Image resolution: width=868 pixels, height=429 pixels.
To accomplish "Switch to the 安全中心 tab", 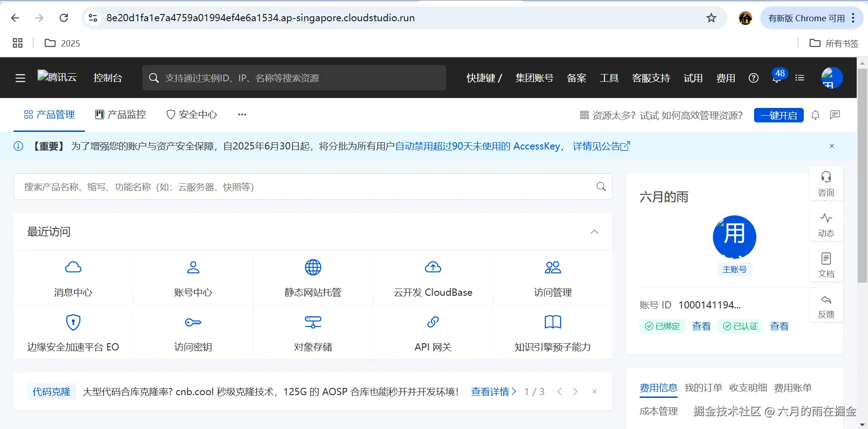I will click(192, 115).
